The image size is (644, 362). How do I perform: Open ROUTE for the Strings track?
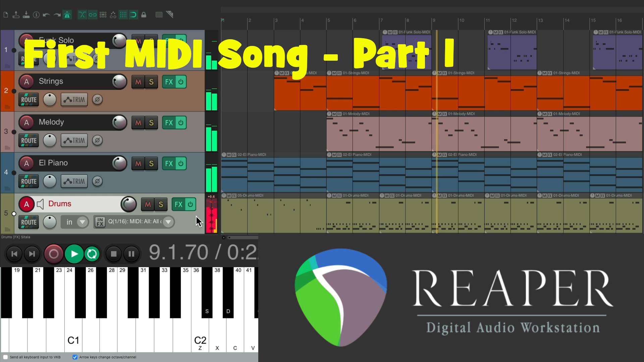[x=29, y=100]
